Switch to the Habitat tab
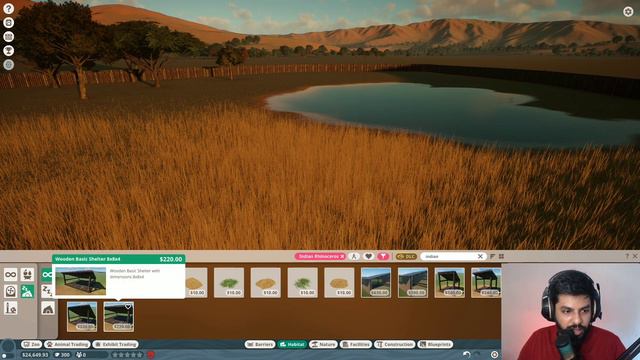 point(292,344)
